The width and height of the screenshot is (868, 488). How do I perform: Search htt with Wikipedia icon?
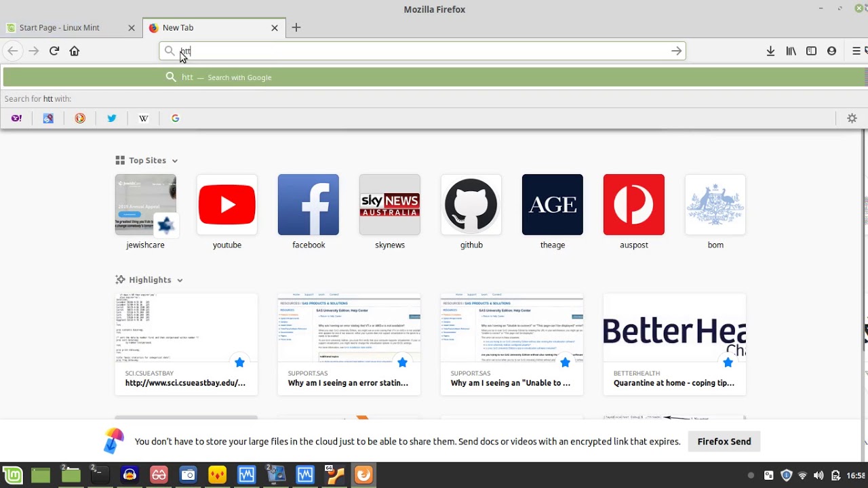(144, 118)
